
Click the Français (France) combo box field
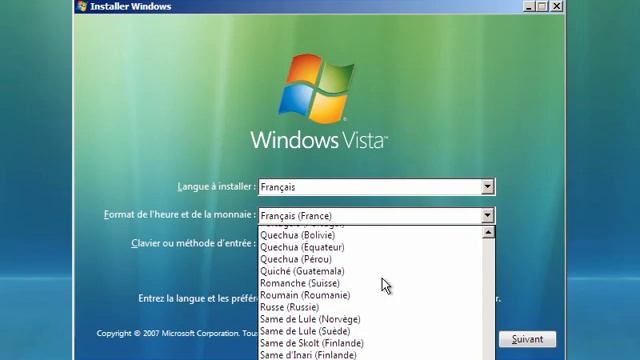376,216
